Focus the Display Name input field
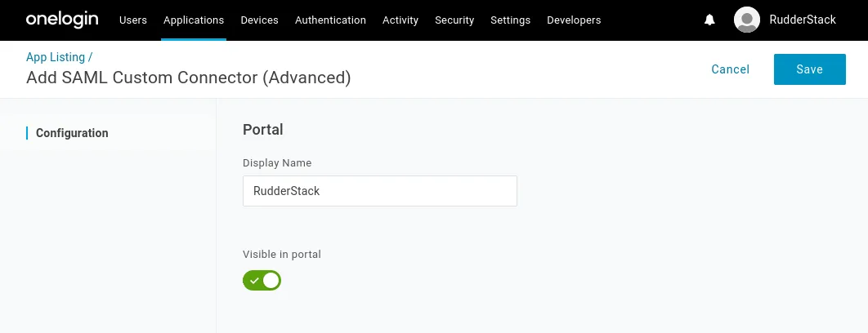The width and height of the screenshot is (868, 333). [380, 191]
